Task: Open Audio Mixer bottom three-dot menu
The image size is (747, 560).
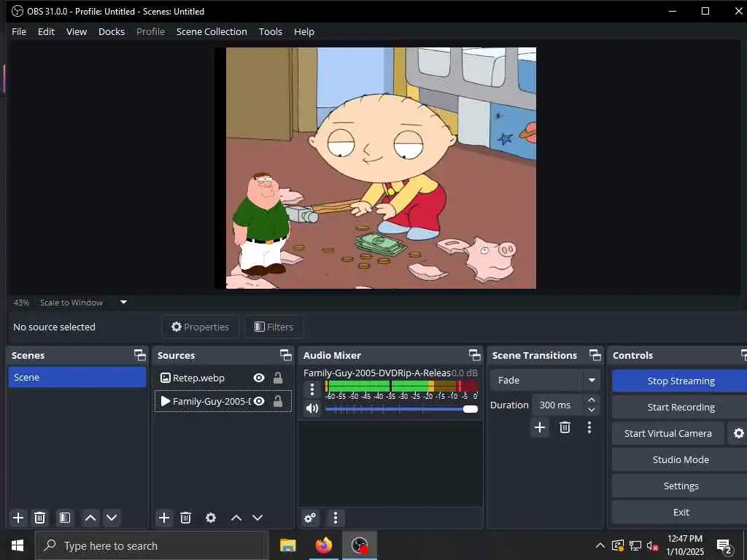Action: [336, 518]
